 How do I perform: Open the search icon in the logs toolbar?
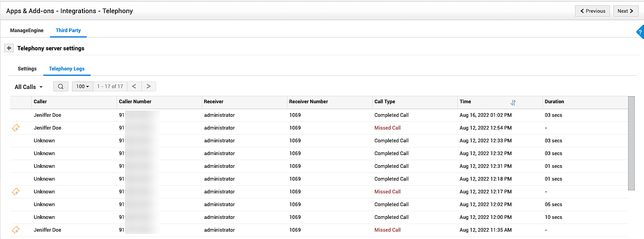[61, 87]
